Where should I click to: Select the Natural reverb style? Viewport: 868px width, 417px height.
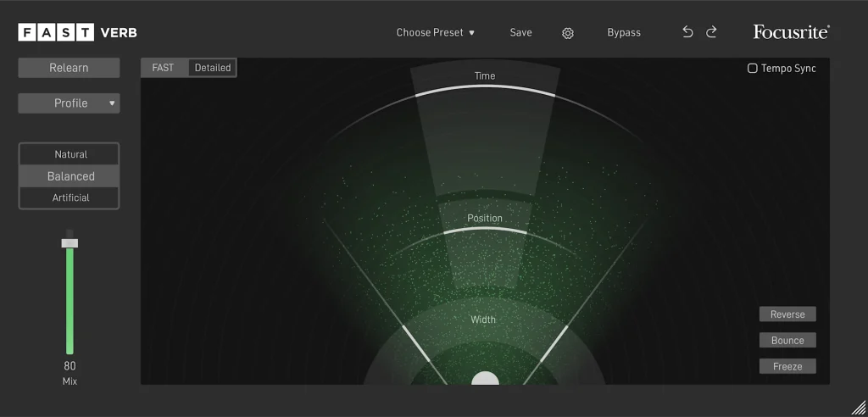pos(70,154)
